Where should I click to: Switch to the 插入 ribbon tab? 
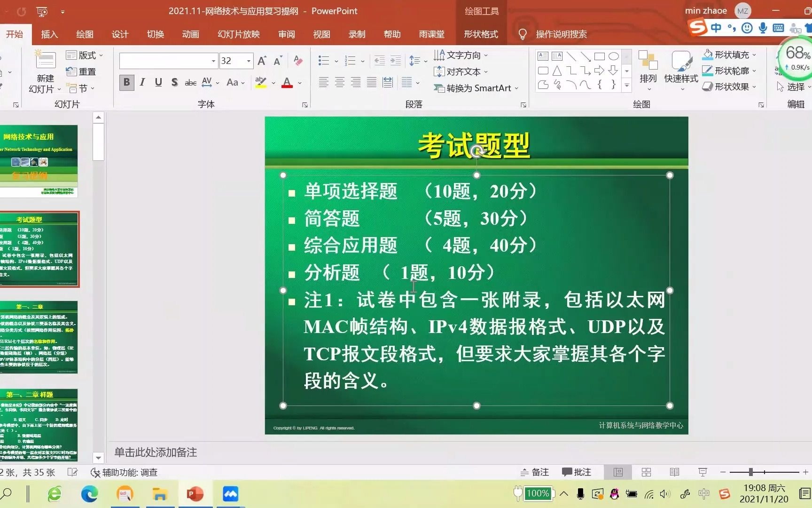point(49,34)
